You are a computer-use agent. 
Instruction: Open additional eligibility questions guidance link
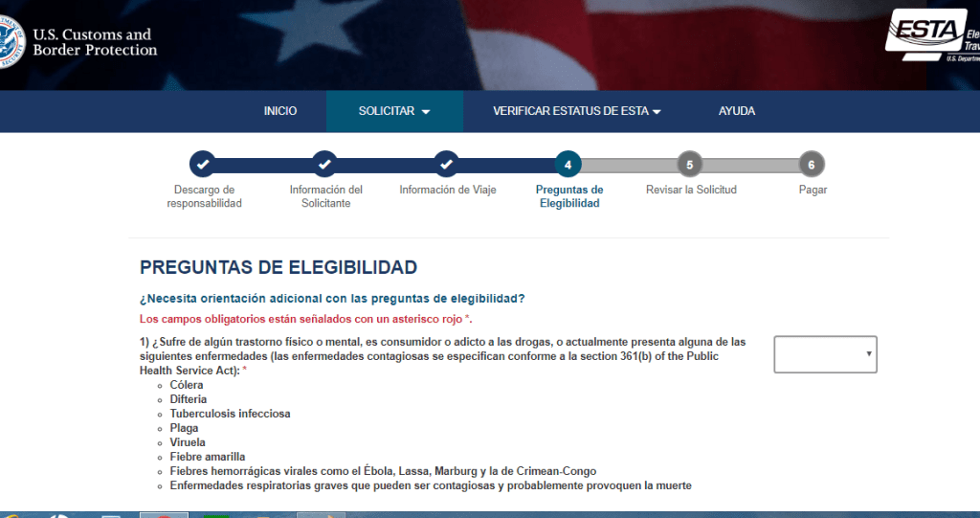(x=332, y=298)
